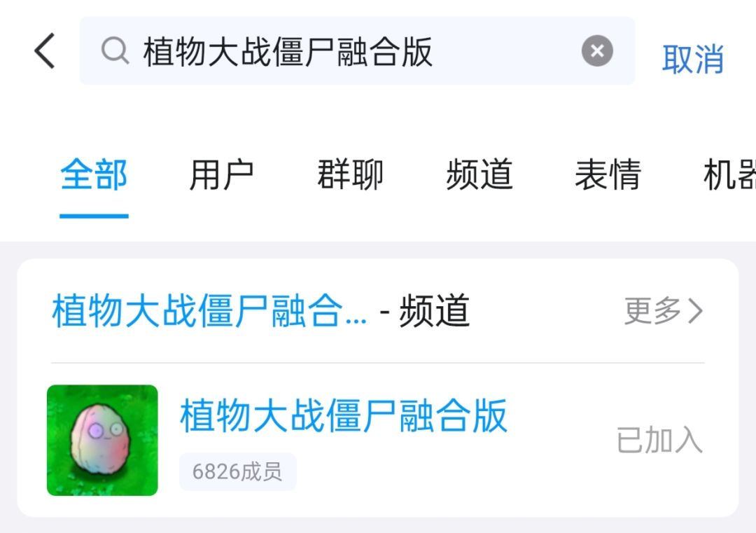Open 植物大战僵尸融合版 channel result
Image resolution: width=756 pixels, height=533 pixels.
pyautogui.click(x=343, y=416)
